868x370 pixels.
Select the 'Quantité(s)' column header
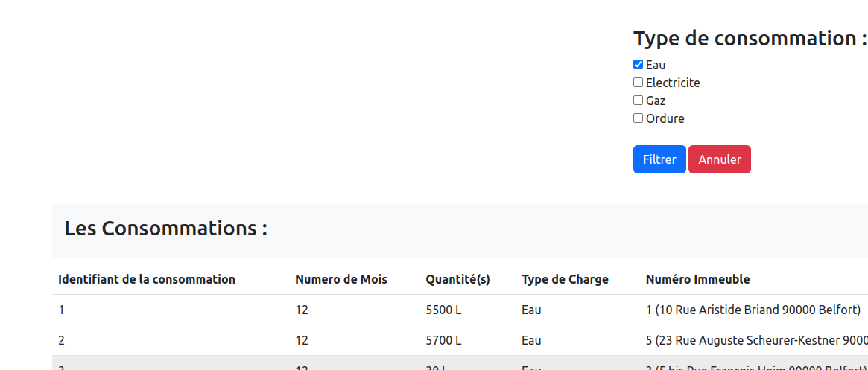pyautogui.click(x=457, y=279)
